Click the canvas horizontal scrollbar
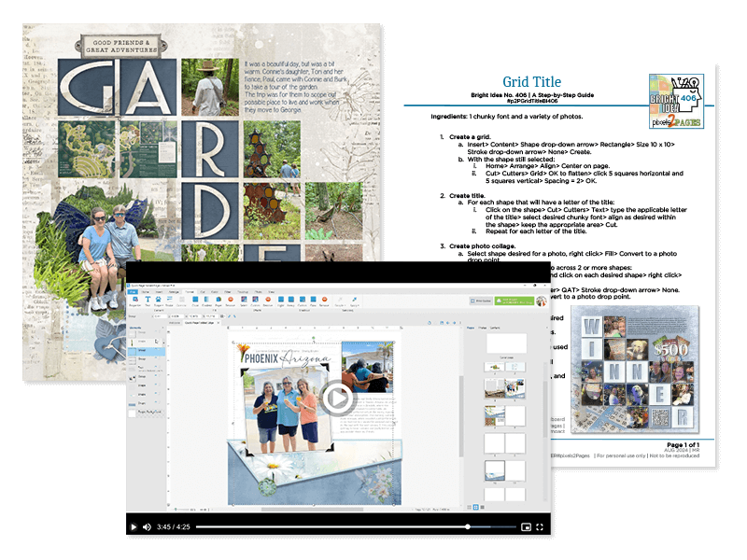 click(312, 509)
